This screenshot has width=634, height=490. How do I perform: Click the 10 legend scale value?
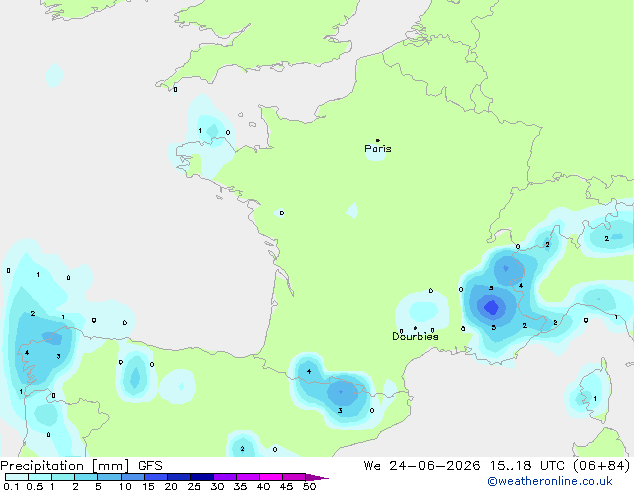pyautogui.click(x=125, y=486)
